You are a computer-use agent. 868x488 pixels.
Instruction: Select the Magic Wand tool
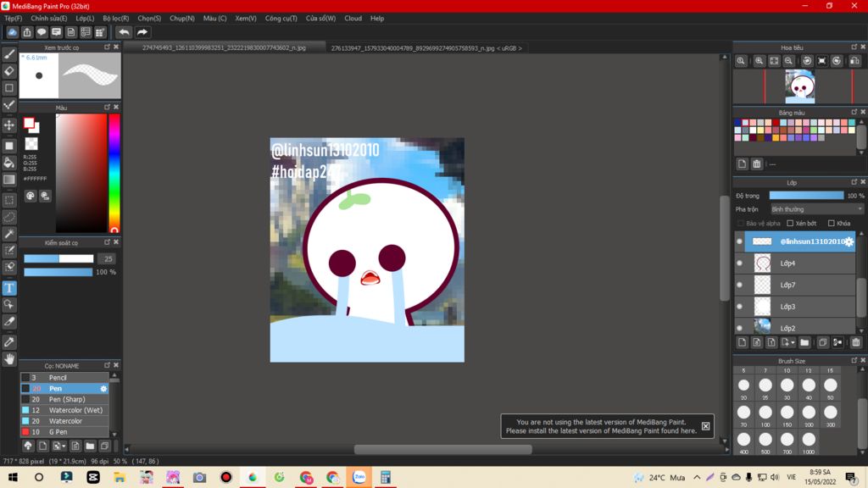(9, 234)
